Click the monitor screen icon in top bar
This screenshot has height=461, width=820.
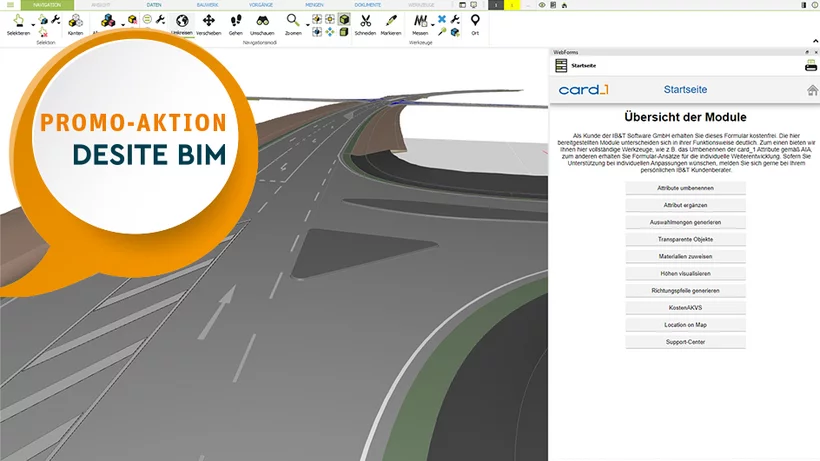pos(474,5)
